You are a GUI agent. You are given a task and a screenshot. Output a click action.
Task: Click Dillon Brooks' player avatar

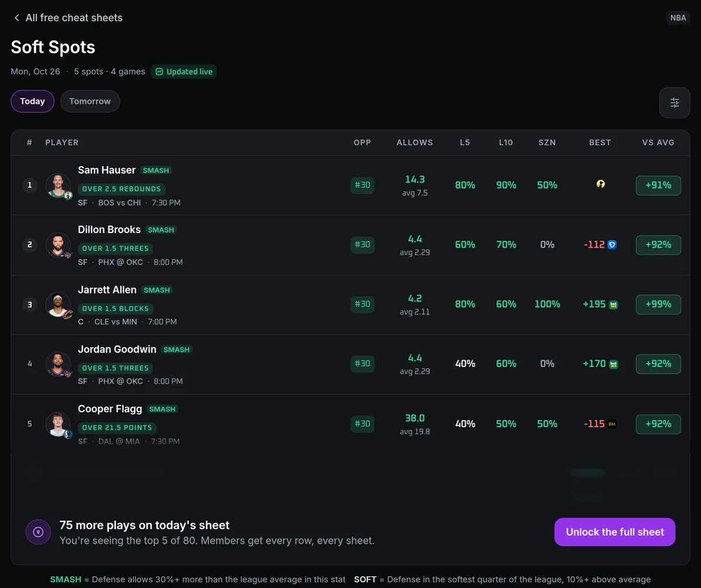[x=58, y=245]
